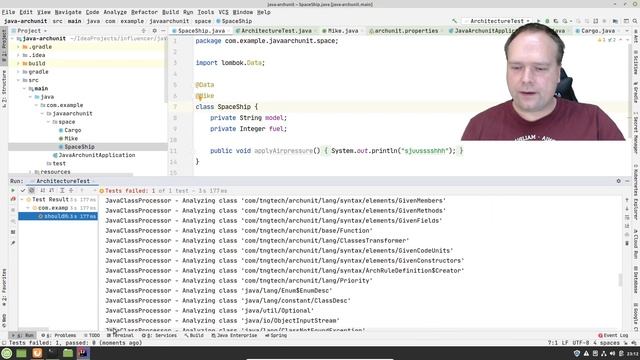
Task: Open the Java Enterprise tool window
Action: click(234, 335)
